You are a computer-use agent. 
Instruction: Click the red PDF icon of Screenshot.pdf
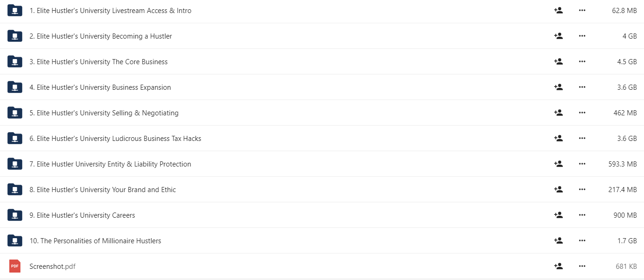(x=15, y=266)
